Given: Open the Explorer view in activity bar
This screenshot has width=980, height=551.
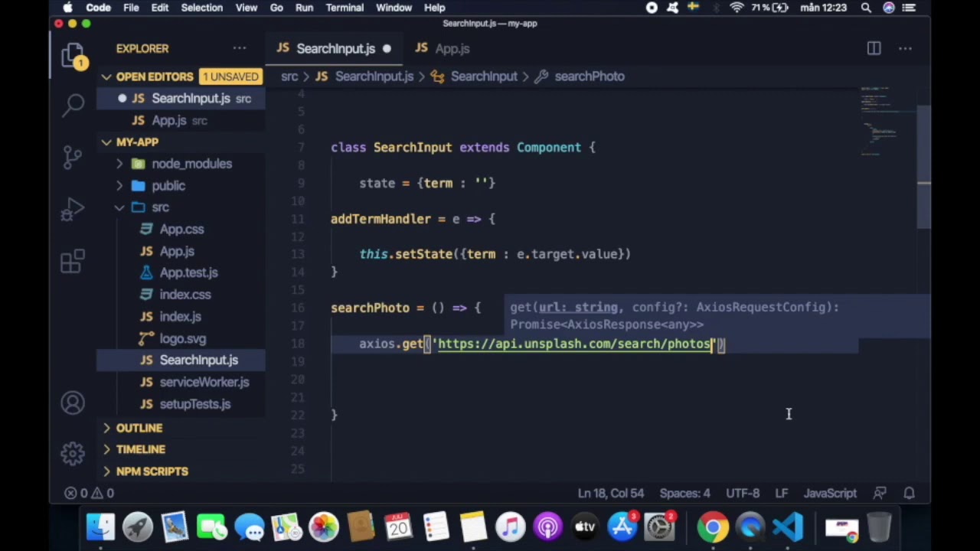Looking at the screenshot, I should (73, 56).
